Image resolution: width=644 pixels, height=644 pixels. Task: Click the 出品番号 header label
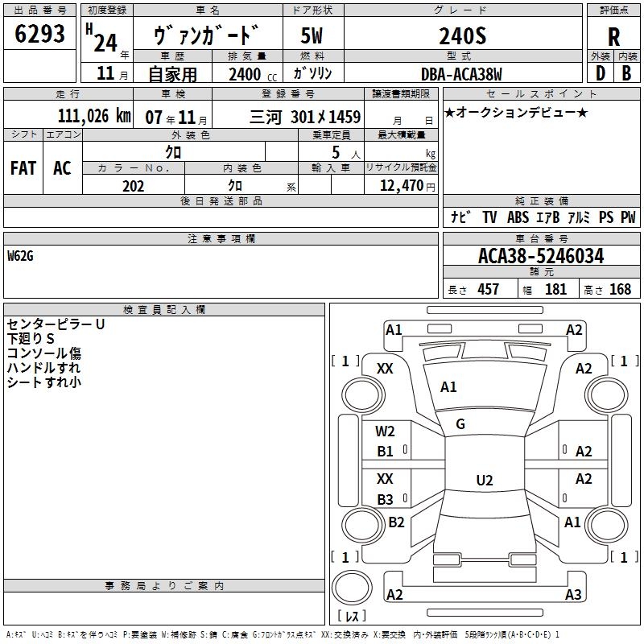[x=39, y=10]
